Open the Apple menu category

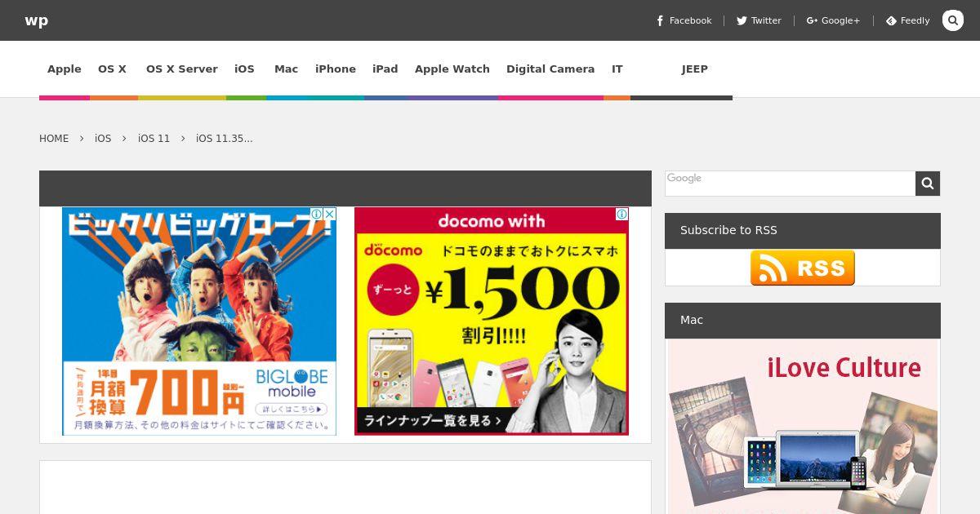65,69
